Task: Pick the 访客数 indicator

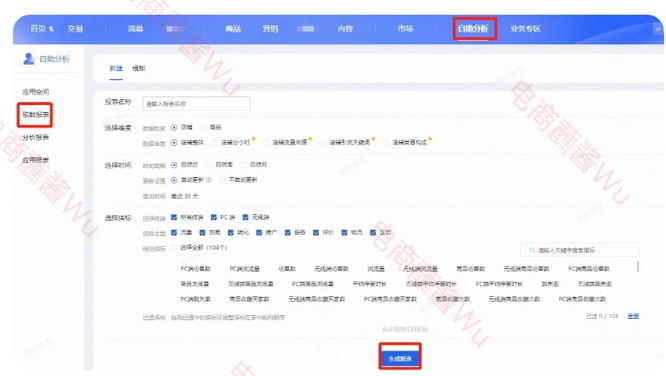Action: tap(287, 269)
